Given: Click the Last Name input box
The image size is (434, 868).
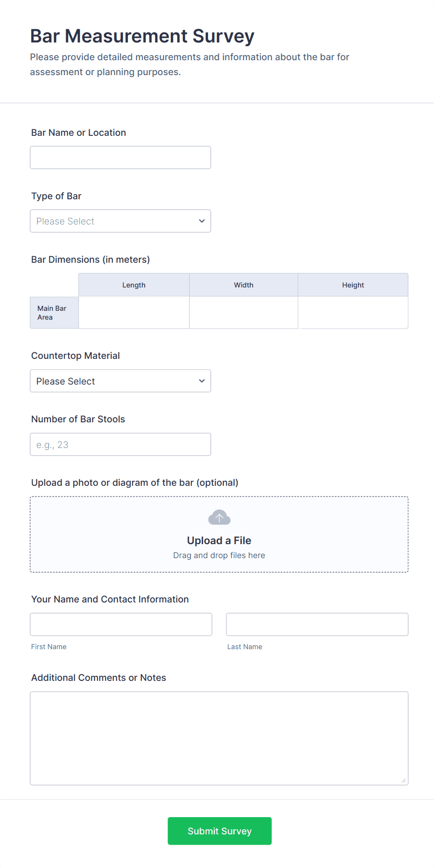Looking at the screenshot, I should tap(317, 624).
